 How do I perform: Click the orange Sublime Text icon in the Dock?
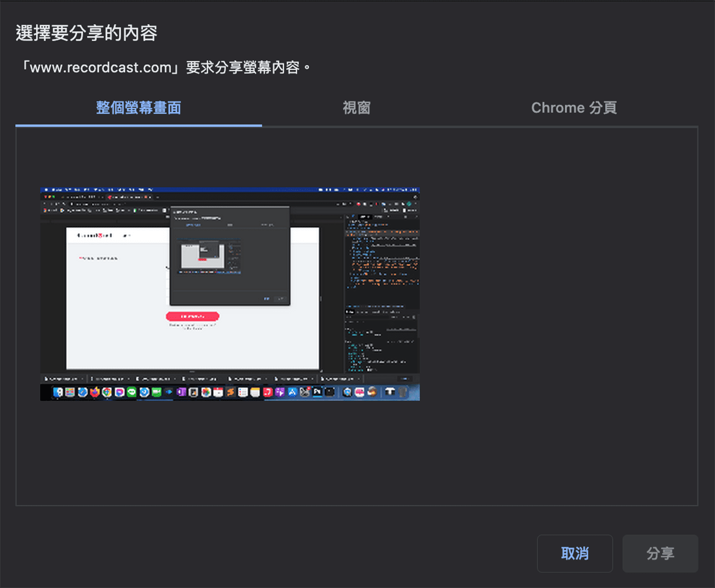(230, 393)
